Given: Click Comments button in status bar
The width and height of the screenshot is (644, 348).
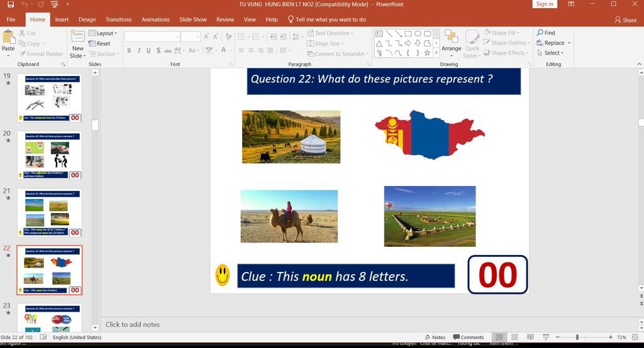Looking at the screenshot, I should pyautogui.click(x=469, y=337).
